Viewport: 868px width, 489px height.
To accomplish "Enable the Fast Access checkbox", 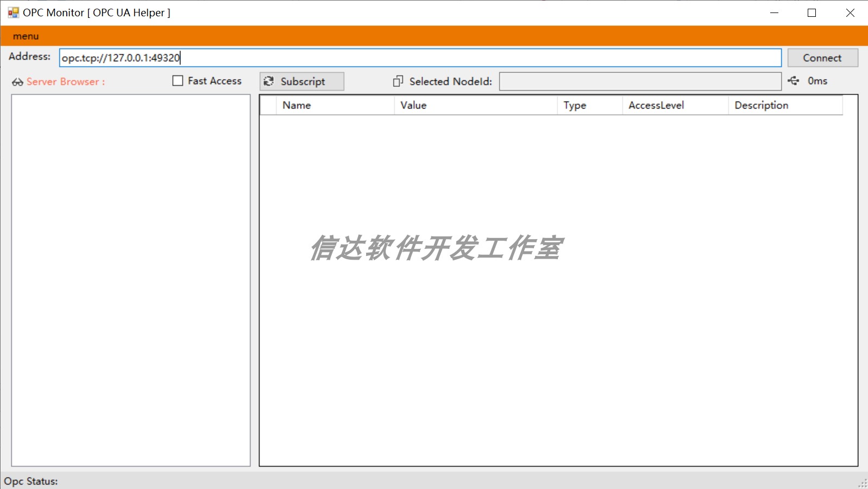I will [x=178, y=80].
